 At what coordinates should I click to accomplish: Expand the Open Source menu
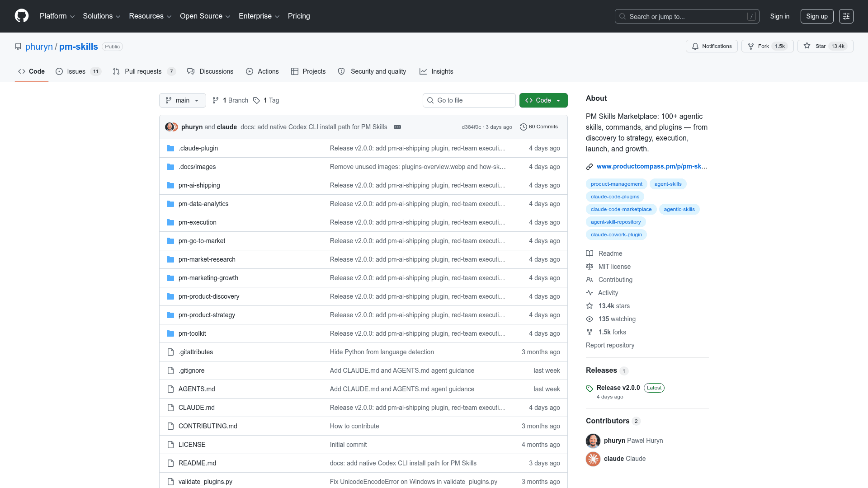(205, 16)
